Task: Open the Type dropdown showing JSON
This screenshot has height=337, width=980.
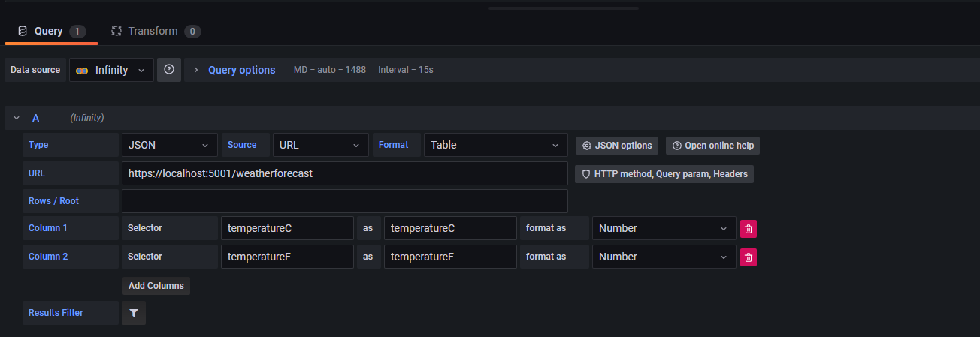Action: click(x=170, y=145)
